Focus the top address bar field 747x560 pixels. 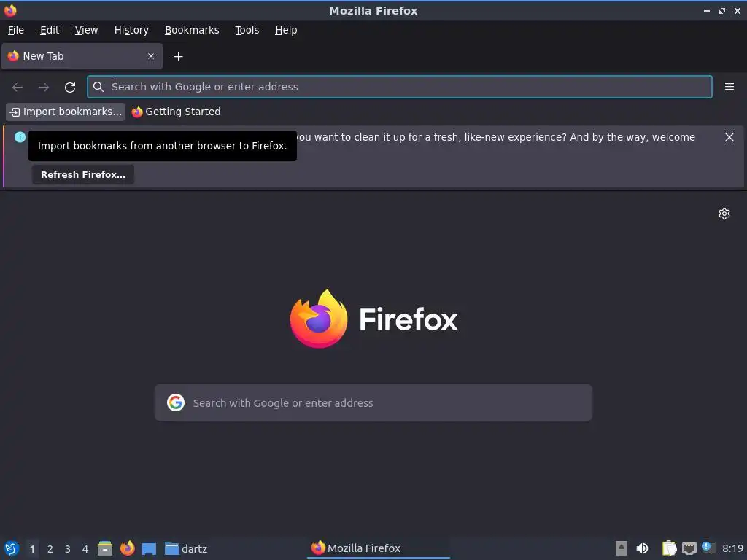399,87
